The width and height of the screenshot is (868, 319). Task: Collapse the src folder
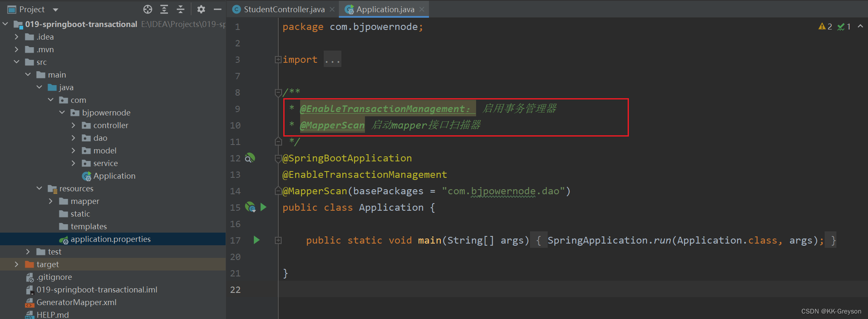coord(16,62)
